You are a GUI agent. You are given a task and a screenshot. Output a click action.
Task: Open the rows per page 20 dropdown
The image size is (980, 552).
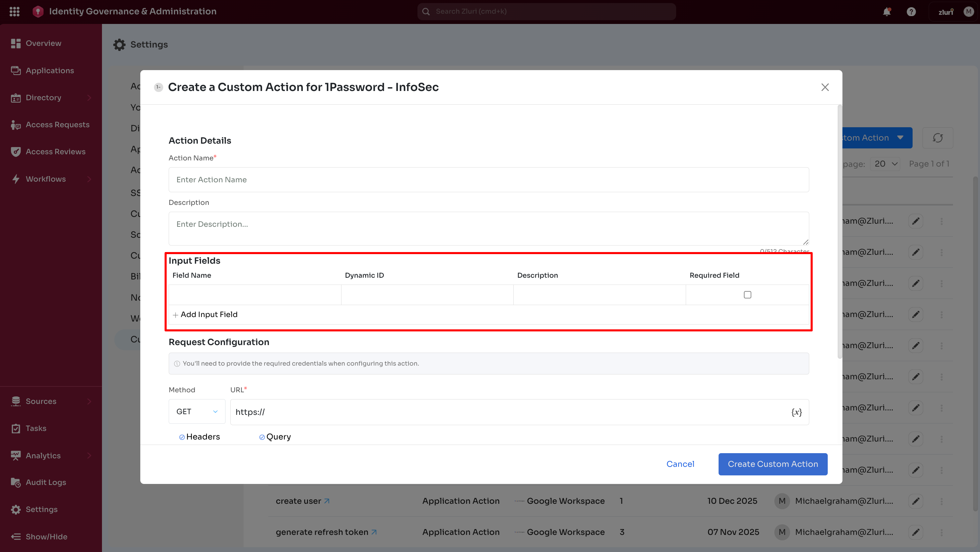[885, 164]
